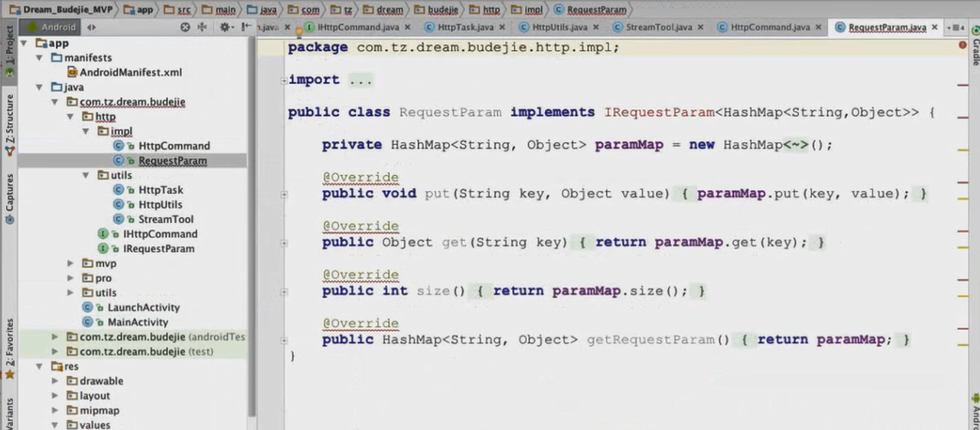This screenshot has width=980, height=430.
Task: Close the HttpCommand.java tab
Action: (x=818, y=27)
